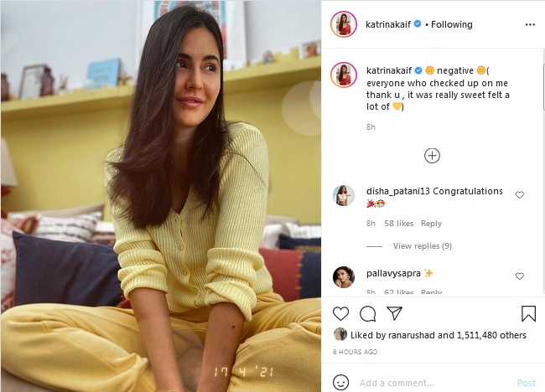This screenshot has height=392, width=545.
Task: Open pallavysapra's profile avatar
Action: pos(344,277)
